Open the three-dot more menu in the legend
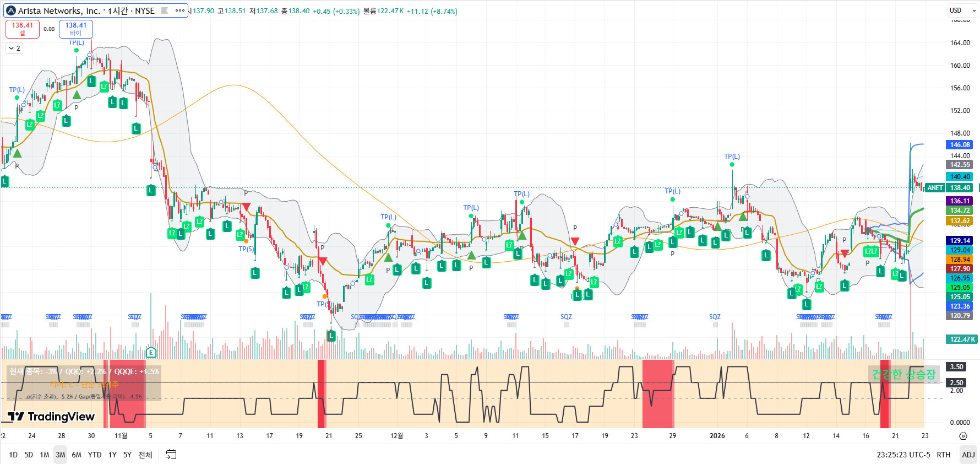 click(180, 10)
